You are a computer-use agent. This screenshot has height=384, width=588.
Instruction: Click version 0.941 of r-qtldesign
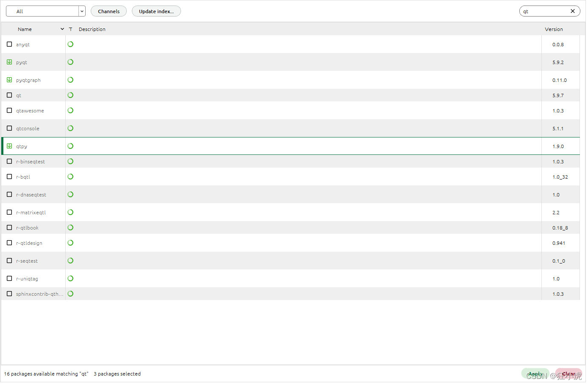click(559, 243)
